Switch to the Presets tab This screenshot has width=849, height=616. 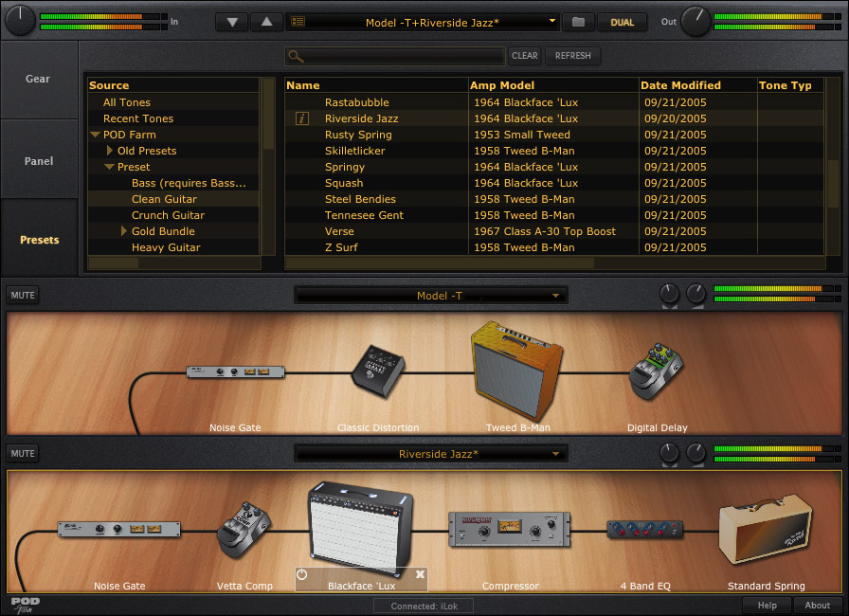39,239
